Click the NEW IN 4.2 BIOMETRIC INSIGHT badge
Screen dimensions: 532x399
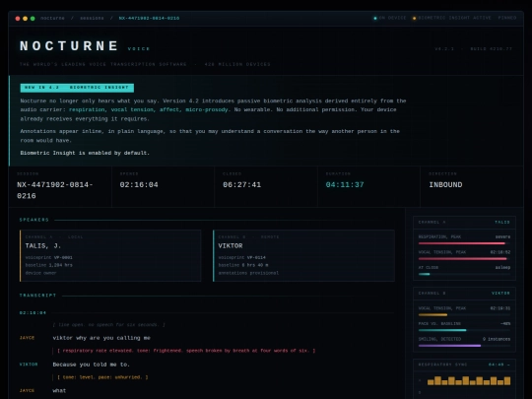click(77, 88)
